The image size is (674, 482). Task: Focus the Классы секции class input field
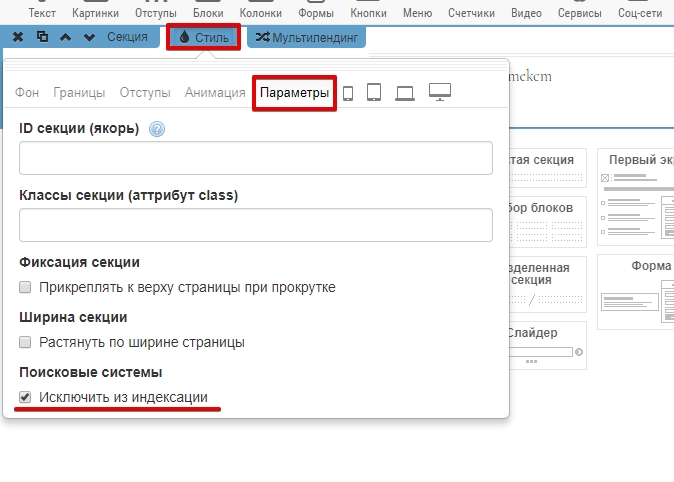(256, 225)
